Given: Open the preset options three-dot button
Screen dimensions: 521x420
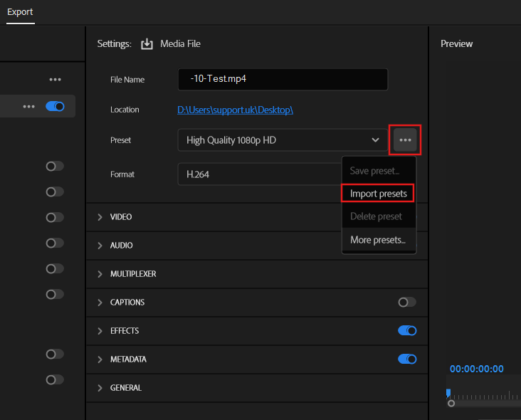Looking at the screenshot, I should [x=405, y=140].
